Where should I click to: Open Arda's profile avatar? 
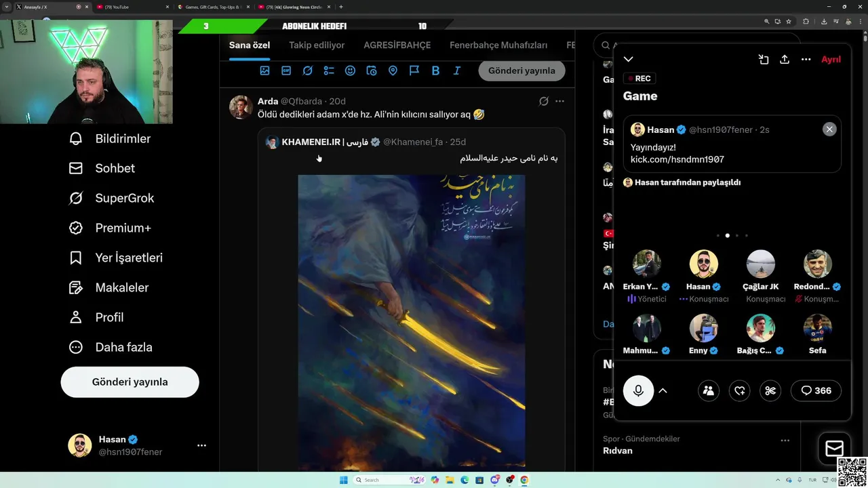[241, 107]
